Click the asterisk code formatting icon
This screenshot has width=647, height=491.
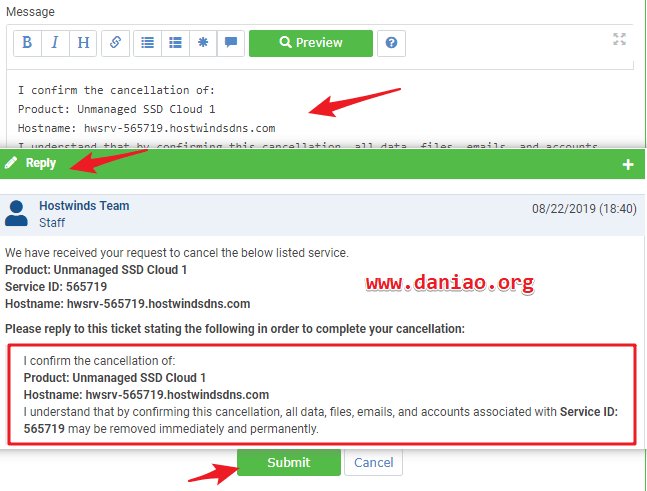pos(203,43)
